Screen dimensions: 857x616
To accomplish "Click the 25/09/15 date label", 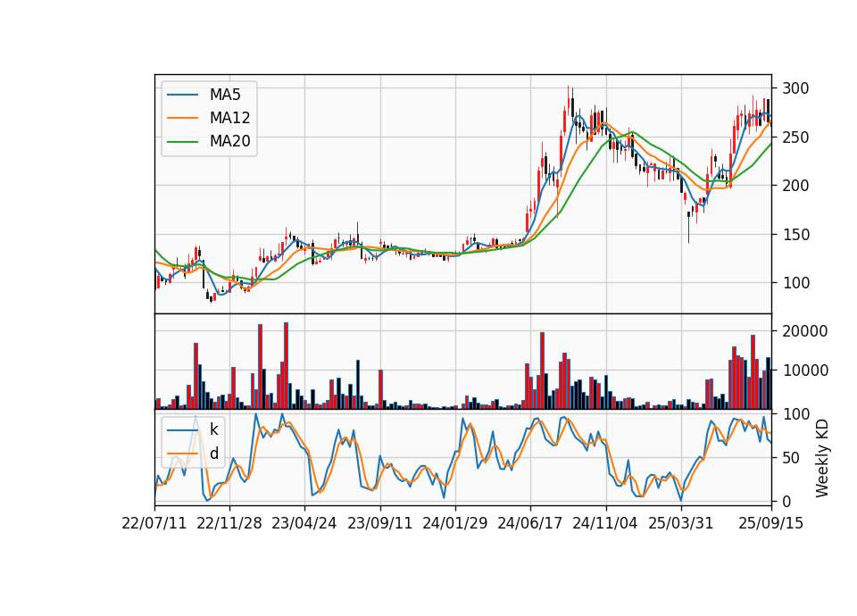I will [771, 523].
